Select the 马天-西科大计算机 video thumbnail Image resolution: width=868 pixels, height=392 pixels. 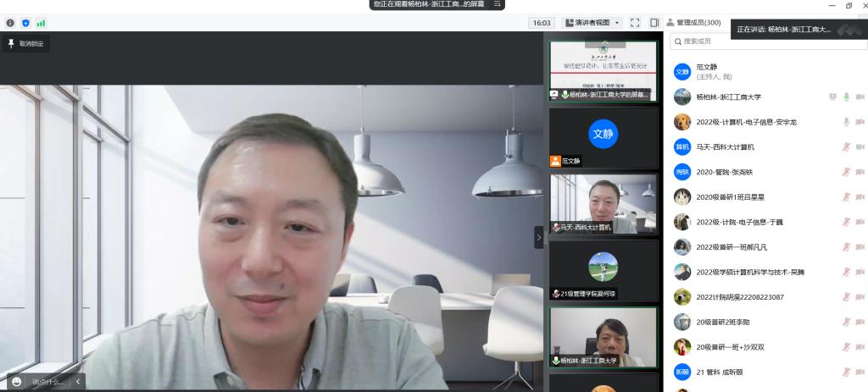(x=603, y=203)
